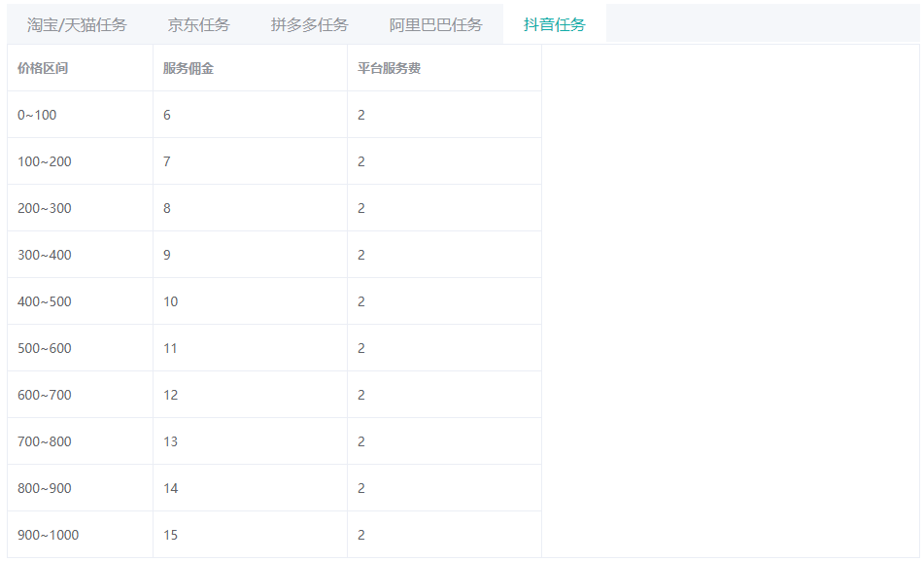Click the 服务佣金 column header
The width and height of the screenshot is (924, 562).
[x=250, y=68]
